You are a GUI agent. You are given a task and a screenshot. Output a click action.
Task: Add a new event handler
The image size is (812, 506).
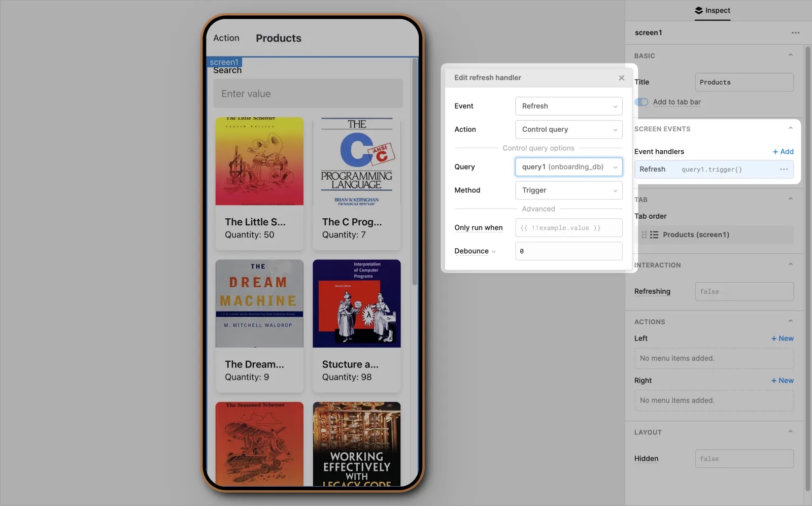(783, 151)
